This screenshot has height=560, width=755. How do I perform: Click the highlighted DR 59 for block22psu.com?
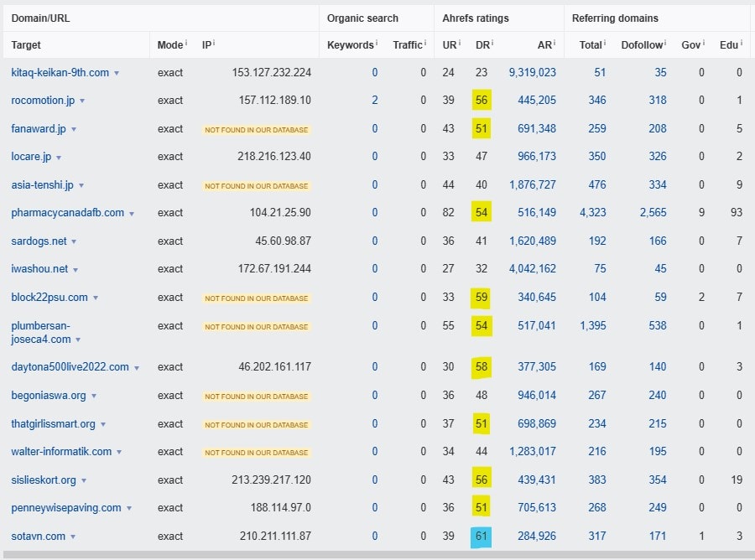(481, 298)
